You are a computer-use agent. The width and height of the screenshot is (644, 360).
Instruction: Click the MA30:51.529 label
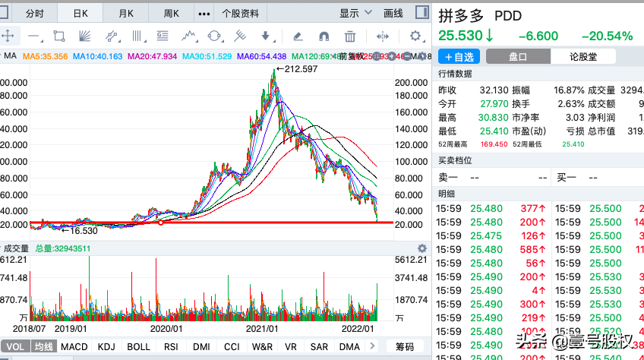pyautogui.click(x=207, y=56)
